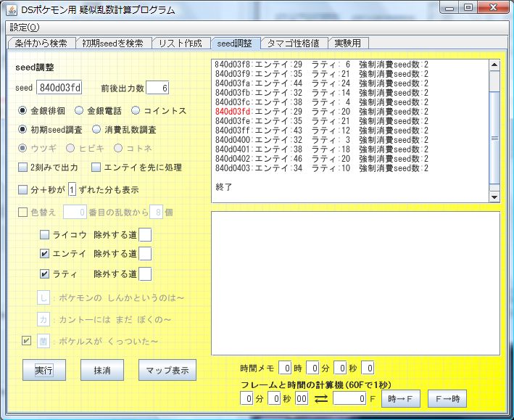Click the frame count F input field

pos(349,399)
